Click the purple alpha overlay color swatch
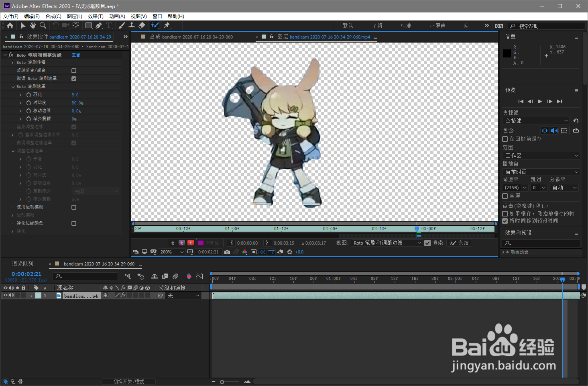The height and width of the screenshot is (386, 588). (201, 243)
